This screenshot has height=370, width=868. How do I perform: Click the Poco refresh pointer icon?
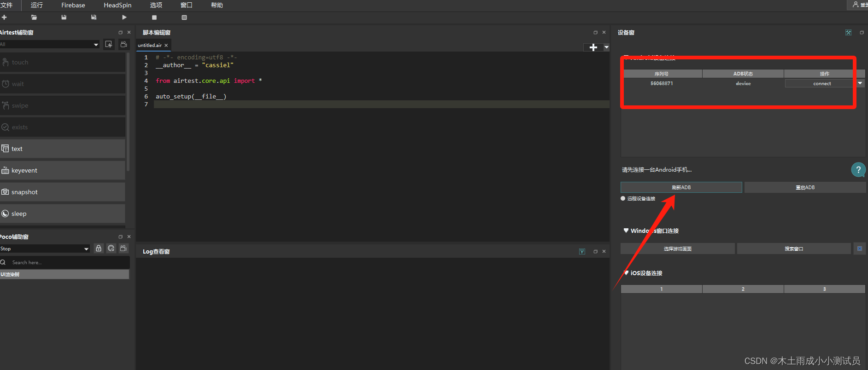pyautogui.click(x=111, y=249)
